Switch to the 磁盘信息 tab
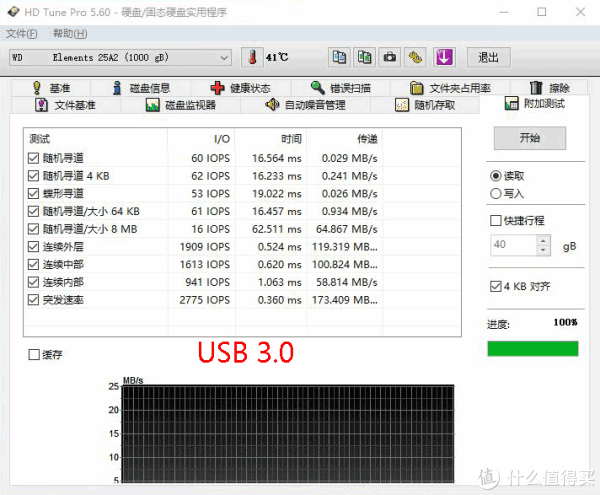 pyautogui.click(x=141, y=88)
